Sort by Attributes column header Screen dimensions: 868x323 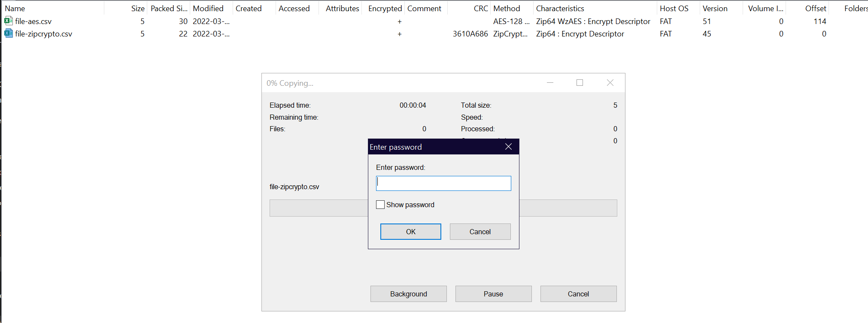(x=342, y=9)
